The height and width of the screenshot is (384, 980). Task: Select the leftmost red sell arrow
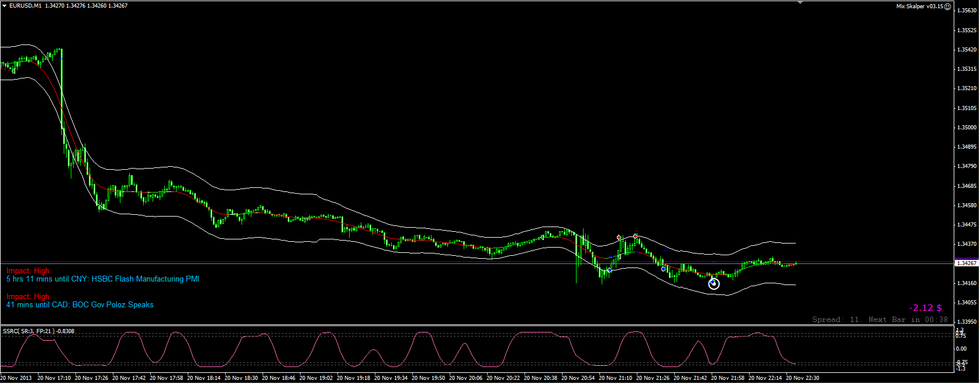(619, 238)
